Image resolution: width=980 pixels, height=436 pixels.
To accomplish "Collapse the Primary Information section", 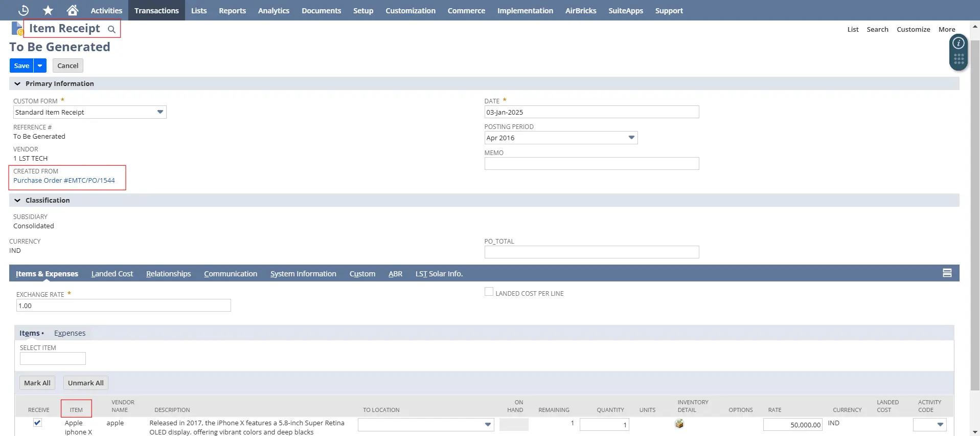I will point(17,83).
